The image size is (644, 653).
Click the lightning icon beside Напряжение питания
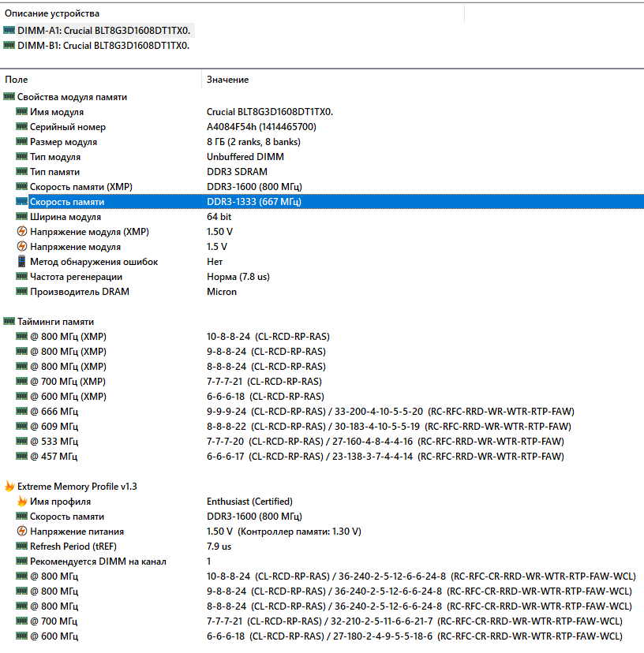click(x=21, y=531)
